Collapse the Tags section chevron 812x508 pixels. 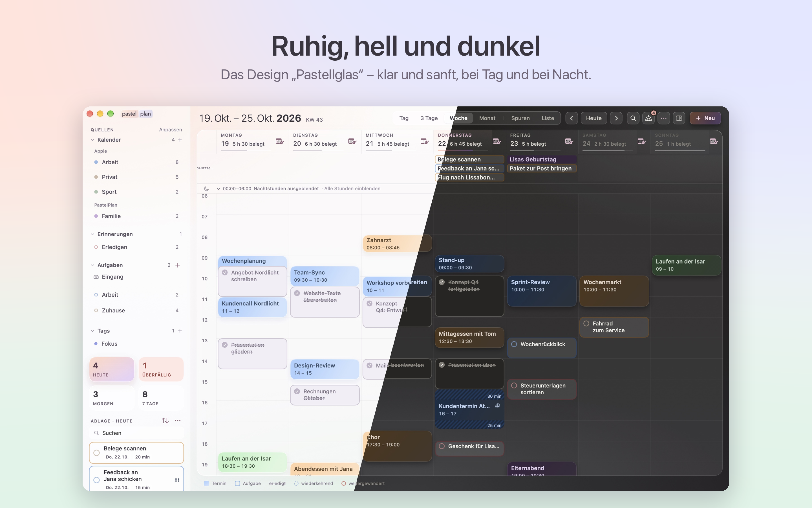(x=92, y=331)
